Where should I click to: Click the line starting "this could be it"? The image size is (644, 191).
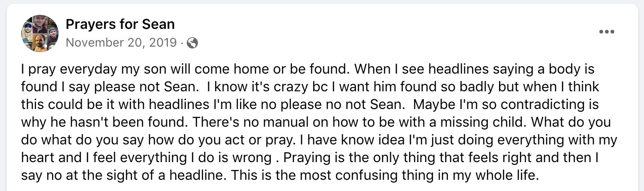pyautogui.click(x=309, y=105)
